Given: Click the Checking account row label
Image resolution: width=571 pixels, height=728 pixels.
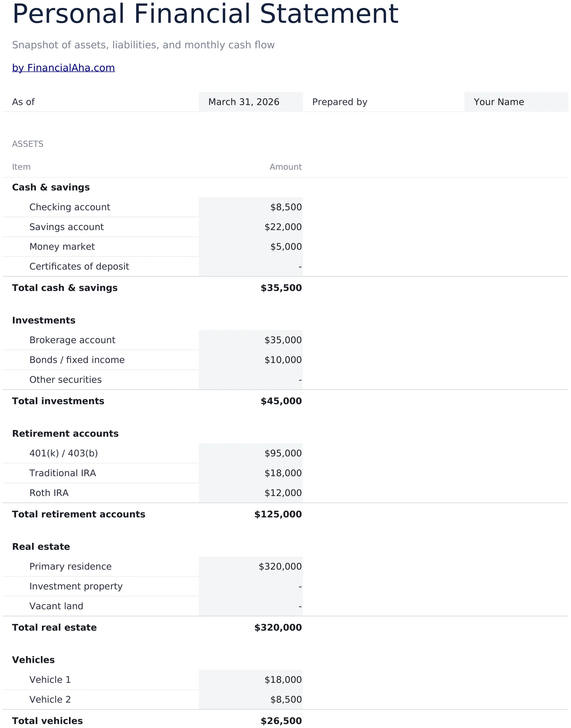Looking at the screenshot, I should point(70,207).
